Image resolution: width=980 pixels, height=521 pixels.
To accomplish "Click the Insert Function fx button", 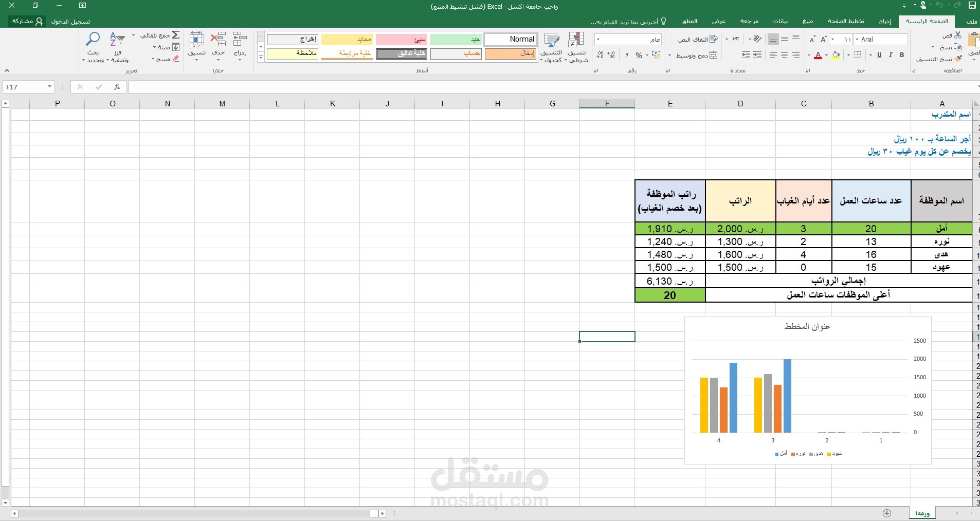I will pos(117,87).
